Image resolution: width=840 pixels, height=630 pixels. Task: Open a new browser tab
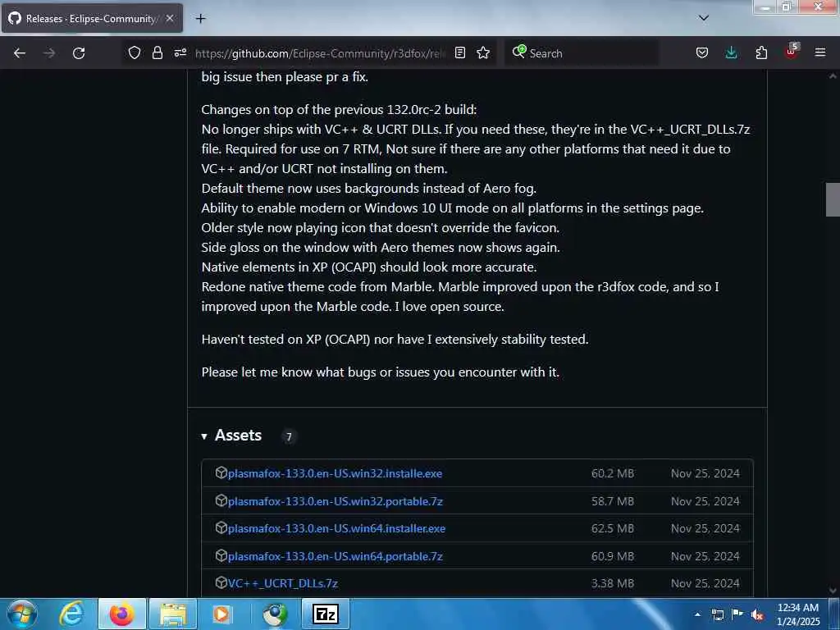tap(200, 19)
